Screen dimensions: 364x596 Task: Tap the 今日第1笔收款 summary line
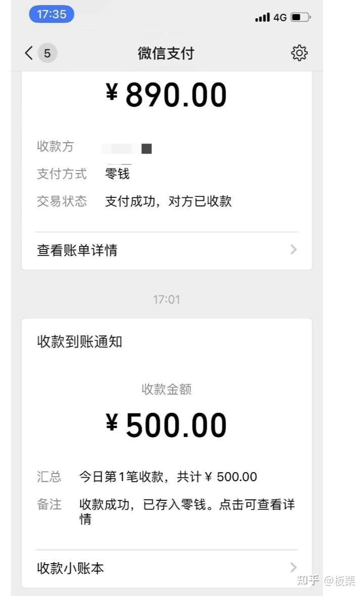(168, 477)
